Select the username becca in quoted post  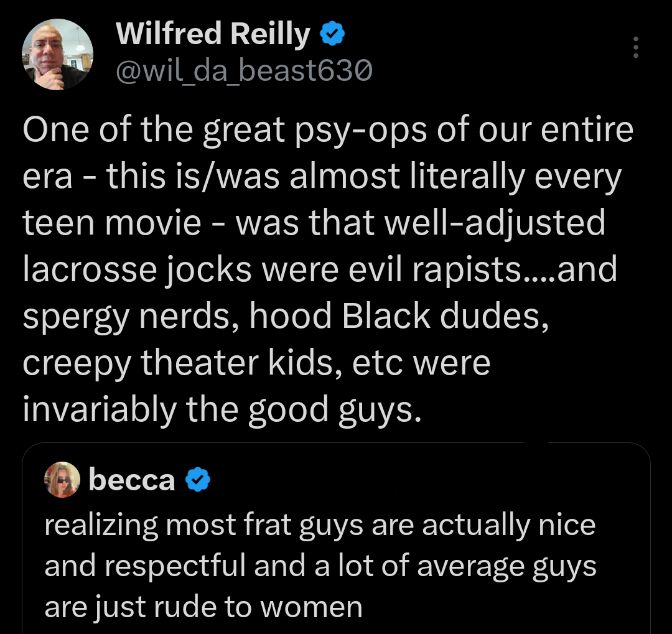131,479
